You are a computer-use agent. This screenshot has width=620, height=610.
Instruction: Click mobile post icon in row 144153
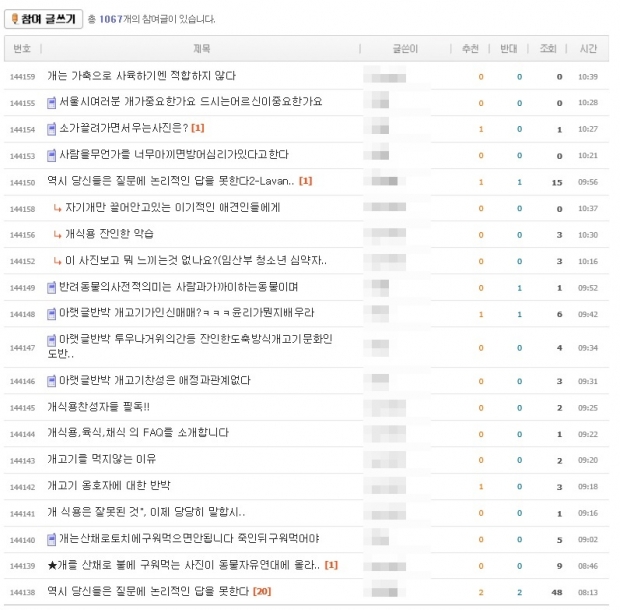coord(51,155)
